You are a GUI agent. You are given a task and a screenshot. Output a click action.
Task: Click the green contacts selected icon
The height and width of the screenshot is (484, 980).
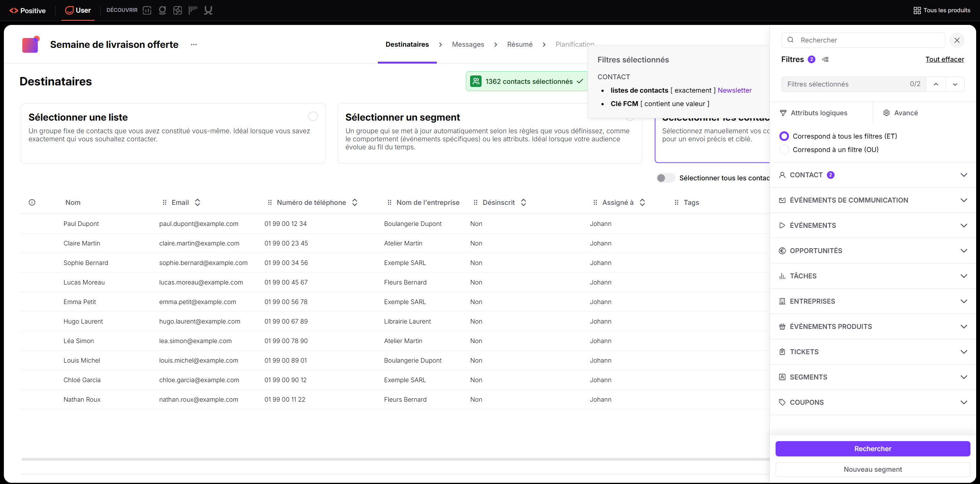point(476,81)
